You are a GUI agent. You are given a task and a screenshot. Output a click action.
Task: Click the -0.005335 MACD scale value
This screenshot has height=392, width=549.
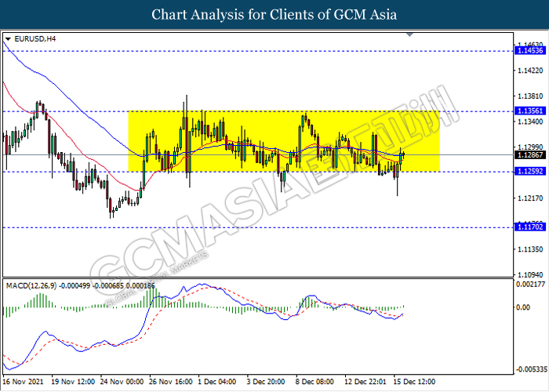(x=532, y=369)
